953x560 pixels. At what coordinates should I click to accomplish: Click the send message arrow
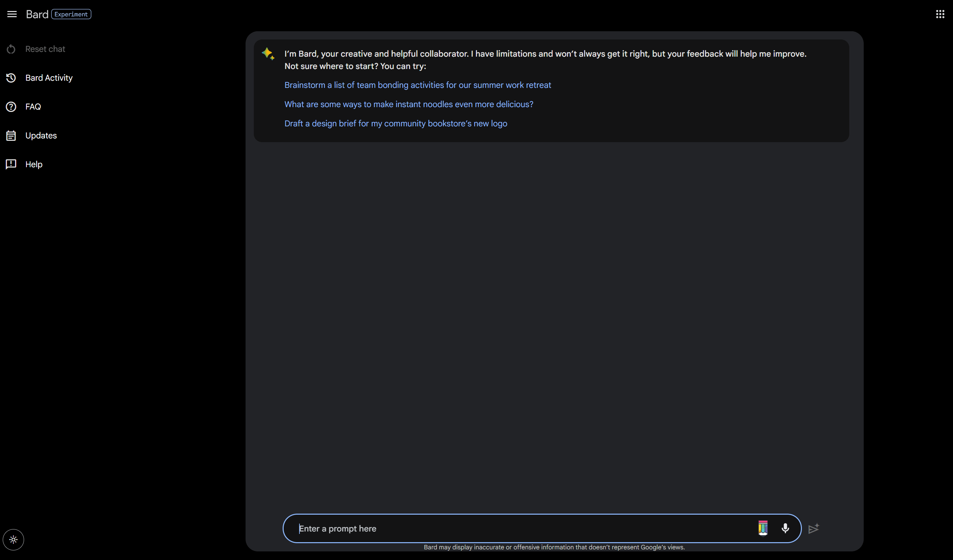coord(814,528)
